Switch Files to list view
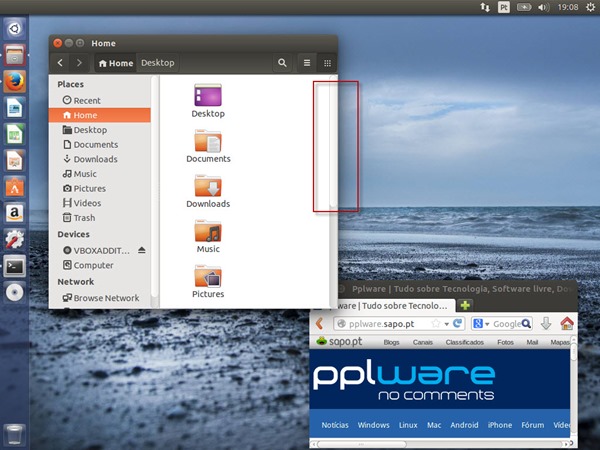This screenshot has height=450, width=600. pos(307,63)
